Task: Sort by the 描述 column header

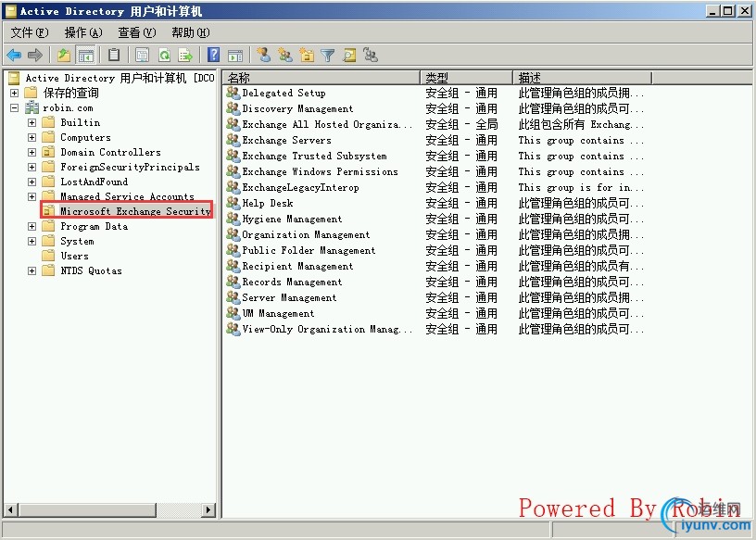Action: click(x=583, y=78)
